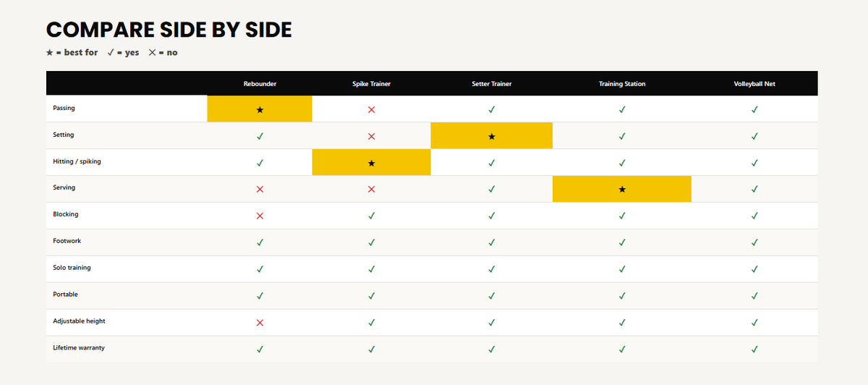Viewport: 868px width, 385px height.
Task: Select the Setter Trainer column header
Action: [491, 84]
